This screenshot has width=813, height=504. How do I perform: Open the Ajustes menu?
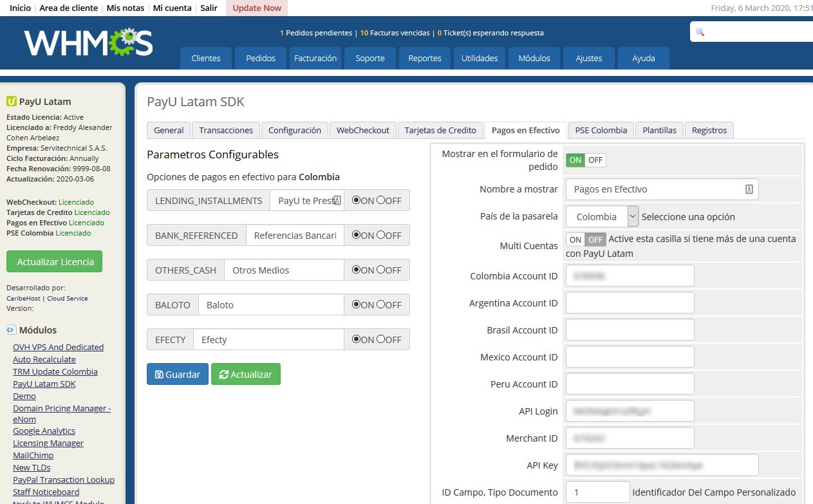pyautogui.click(x=589, y=58)
